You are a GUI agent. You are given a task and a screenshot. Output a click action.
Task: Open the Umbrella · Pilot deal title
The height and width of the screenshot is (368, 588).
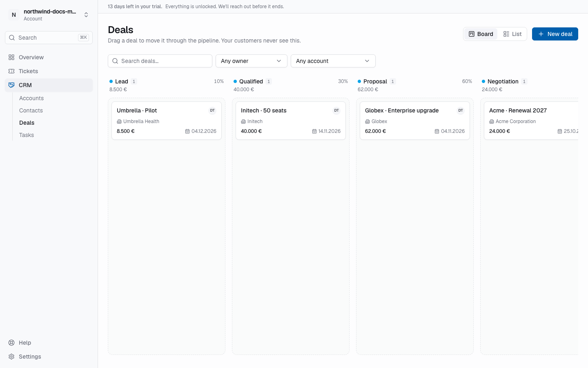137,110
